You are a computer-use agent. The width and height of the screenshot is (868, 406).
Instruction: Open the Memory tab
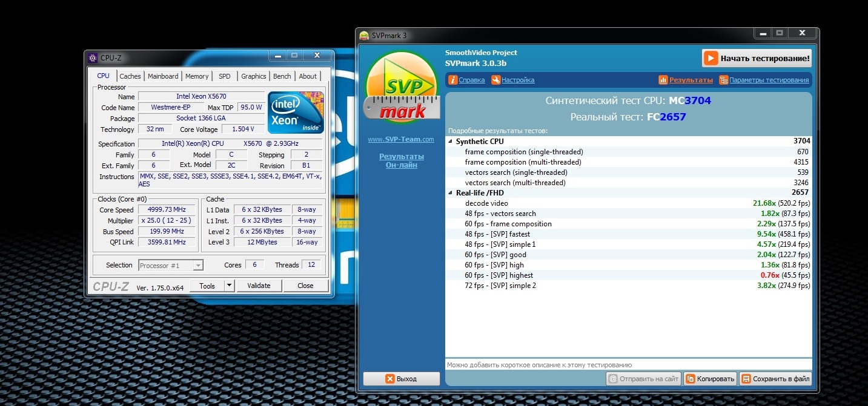coord(197,76)
